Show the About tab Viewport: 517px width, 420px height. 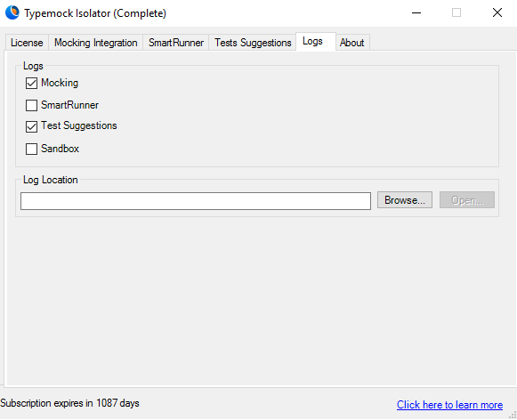pyautogui.click(x=352, y=43)
